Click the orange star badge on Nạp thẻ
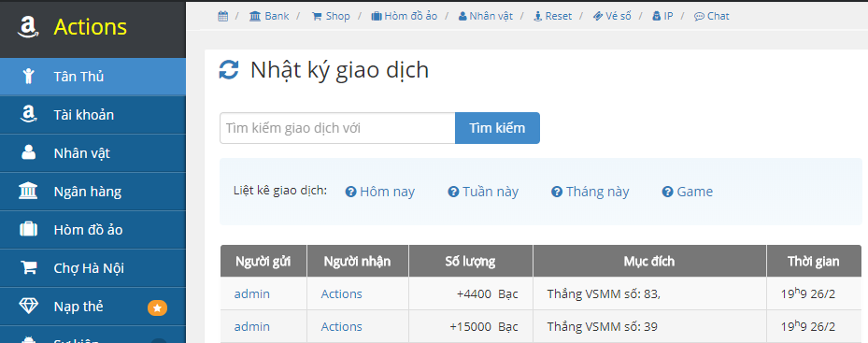868x343 pixels. 157,307
